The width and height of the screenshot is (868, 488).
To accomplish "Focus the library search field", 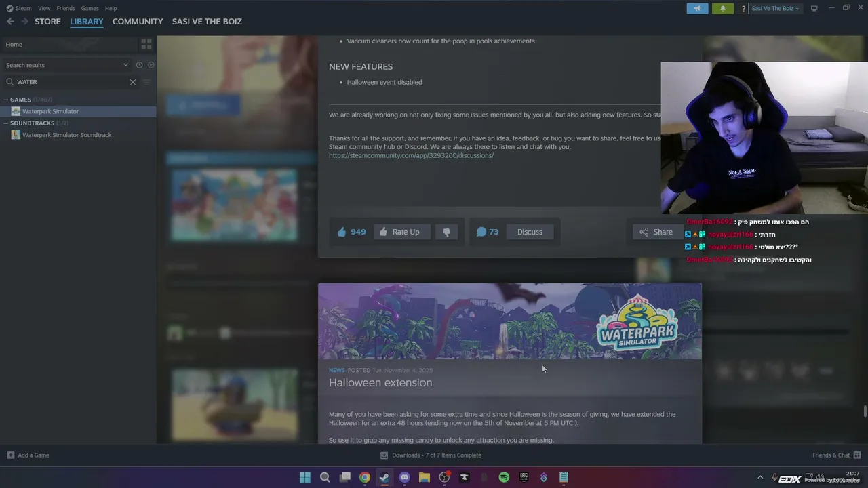I will (x=71, y=82).
